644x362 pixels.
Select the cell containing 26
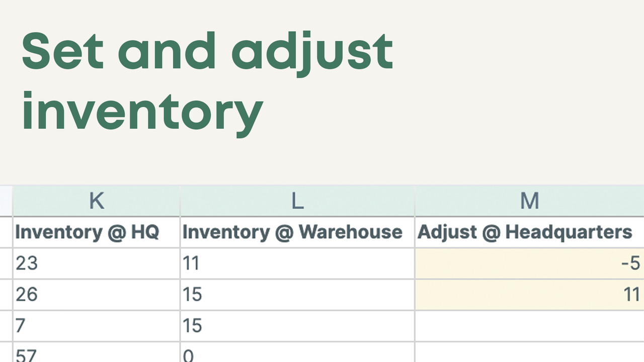coord(96,294)
